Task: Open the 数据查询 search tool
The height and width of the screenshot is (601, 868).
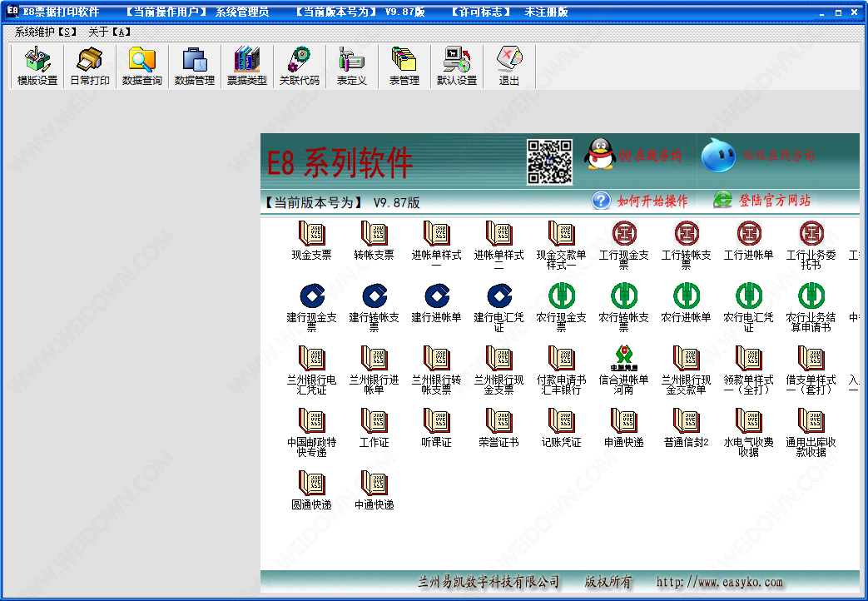Action: pos(141,67)
